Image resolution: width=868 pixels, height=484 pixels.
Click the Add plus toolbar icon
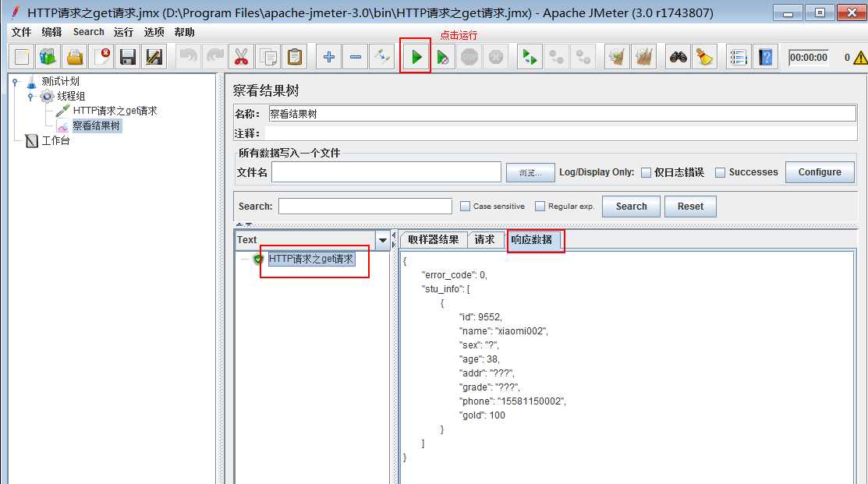tap(329, 57)
